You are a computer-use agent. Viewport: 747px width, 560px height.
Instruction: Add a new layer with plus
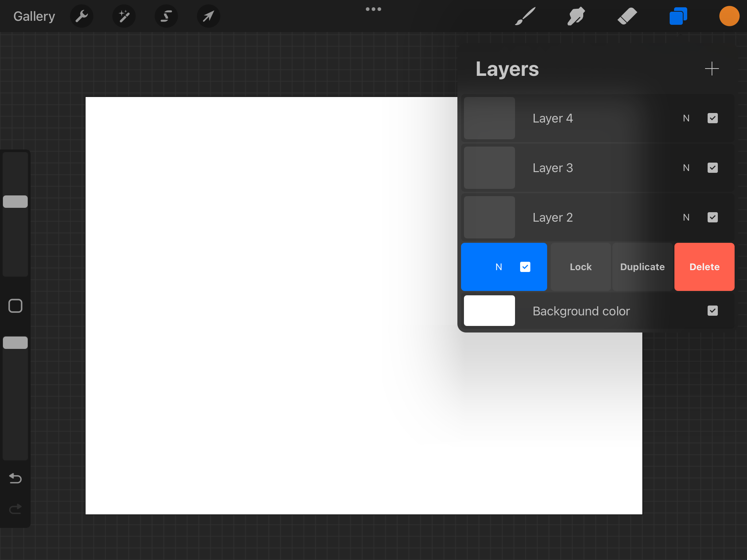click(x=712, y=69)
